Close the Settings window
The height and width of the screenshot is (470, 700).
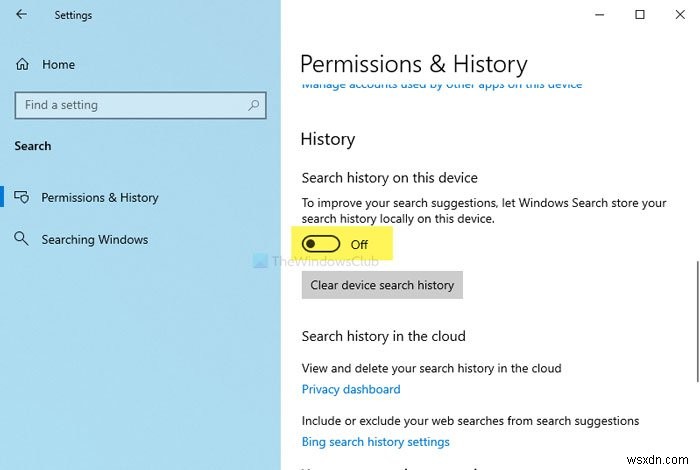point(680,15)
